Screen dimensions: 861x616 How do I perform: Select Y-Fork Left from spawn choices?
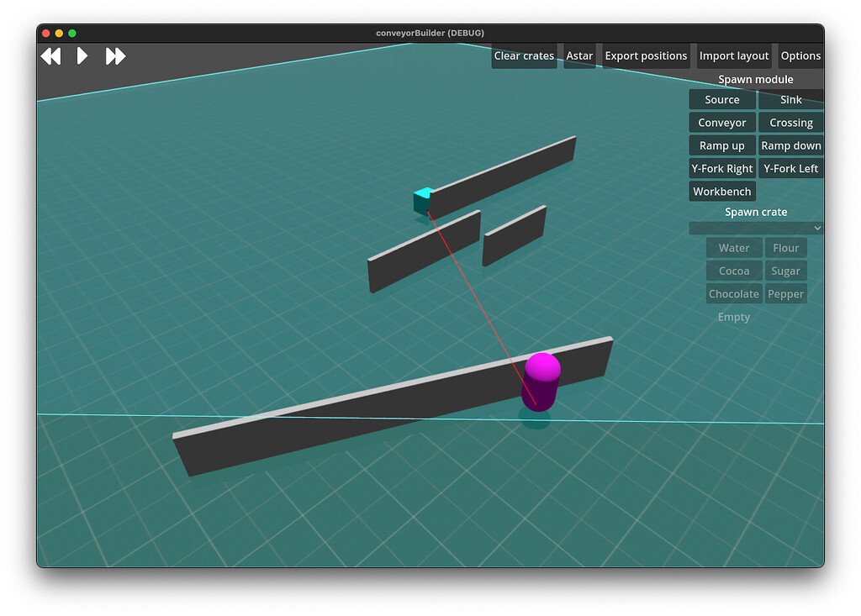790,168
